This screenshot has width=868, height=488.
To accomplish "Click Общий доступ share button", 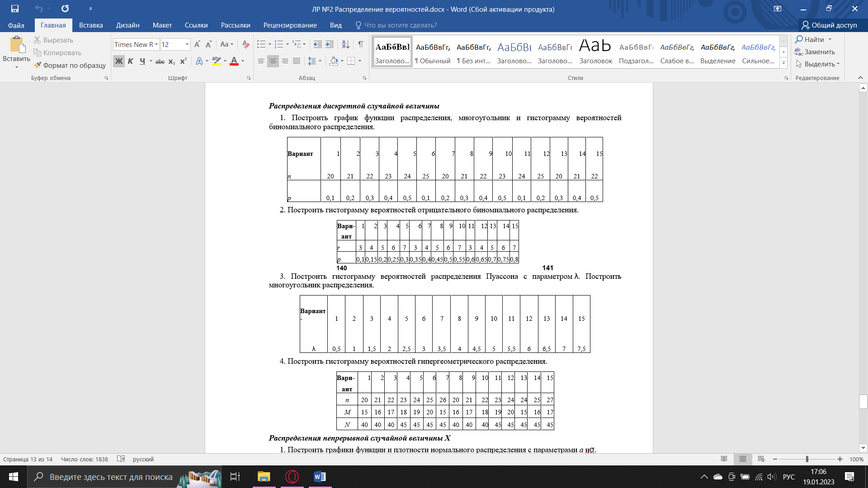I will tap(830, 25).
